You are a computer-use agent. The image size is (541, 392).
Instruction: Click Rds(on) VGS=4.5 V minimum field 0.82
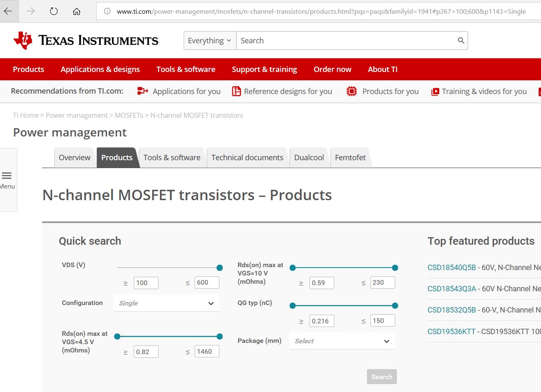point(146,352)
